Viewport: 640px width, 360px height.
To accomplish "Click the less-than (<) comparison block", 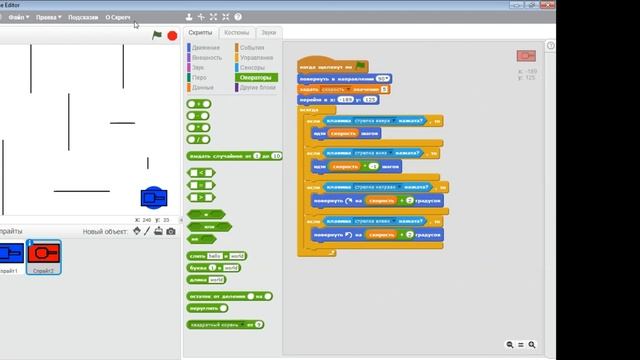I will pos(201,173).
